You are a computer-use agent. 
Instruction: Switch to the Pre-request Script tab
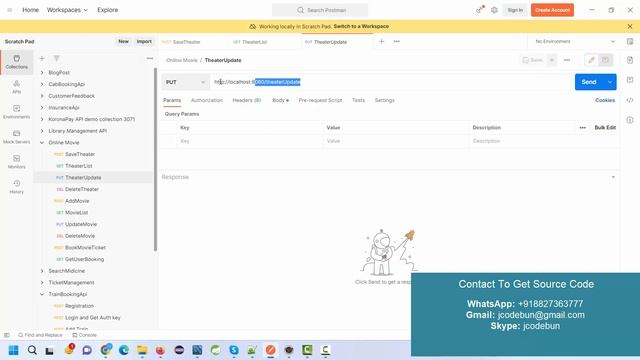(x=320, y=100)
